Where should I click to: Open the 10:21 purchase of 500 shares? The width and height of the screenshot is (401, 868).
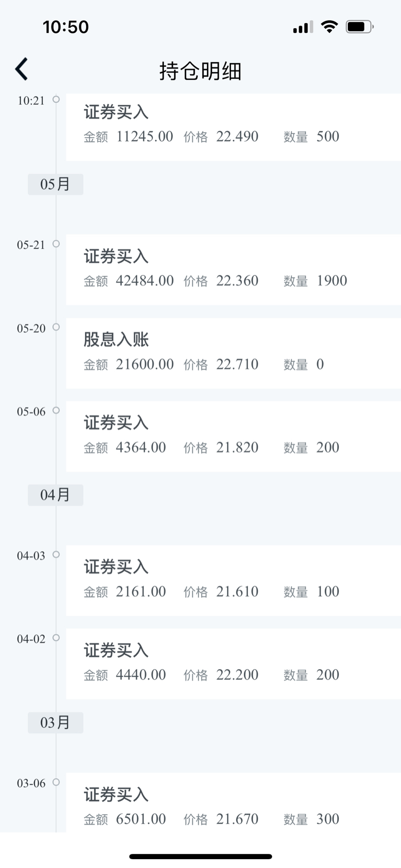pyautogui.click(x=233, y=127)
